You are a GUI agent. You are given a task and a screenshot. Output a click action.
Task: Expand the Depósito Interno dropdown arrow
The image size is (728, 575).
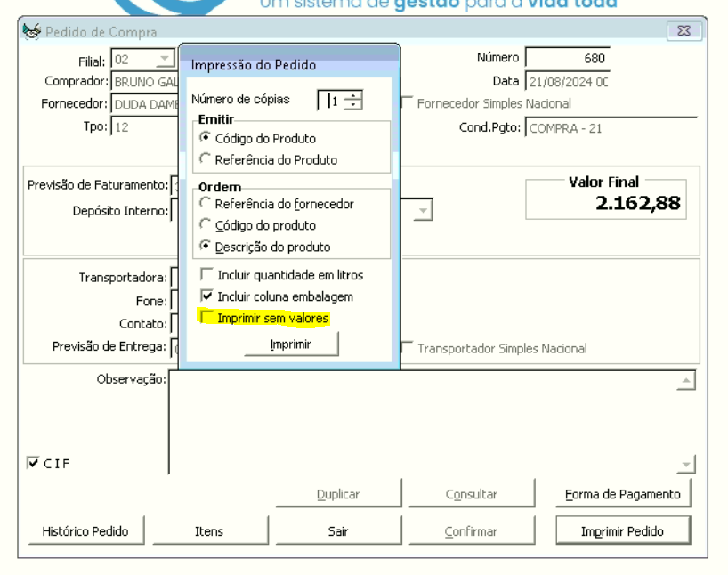coord(424,211)
